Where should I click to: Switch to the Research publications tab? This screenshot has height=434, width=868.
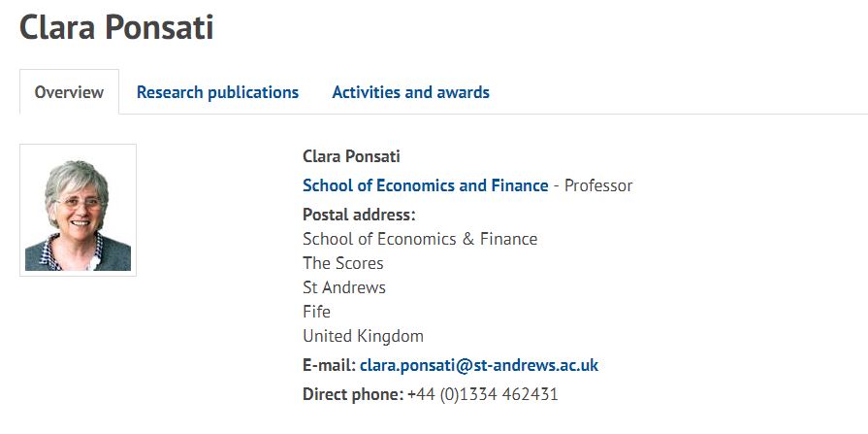(217, 92)
